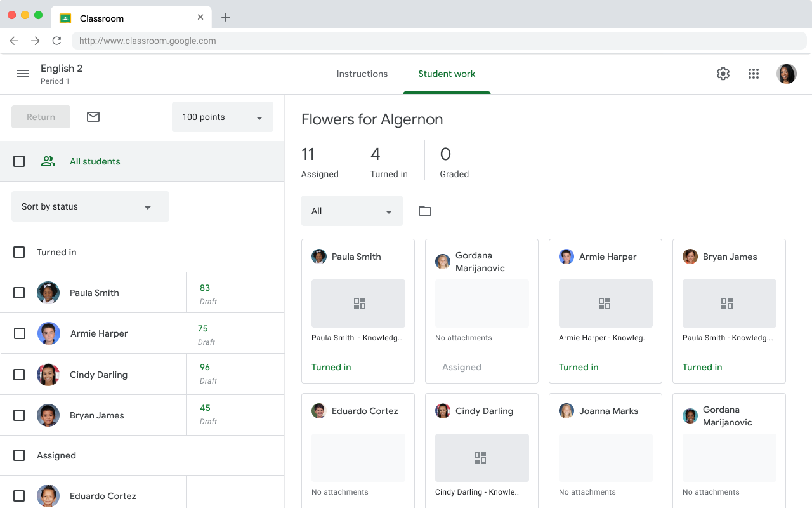The height and width of the screenshot is (508, 812).
Task: Select the checkbox next to Cindy Darling
Action: 19,374
